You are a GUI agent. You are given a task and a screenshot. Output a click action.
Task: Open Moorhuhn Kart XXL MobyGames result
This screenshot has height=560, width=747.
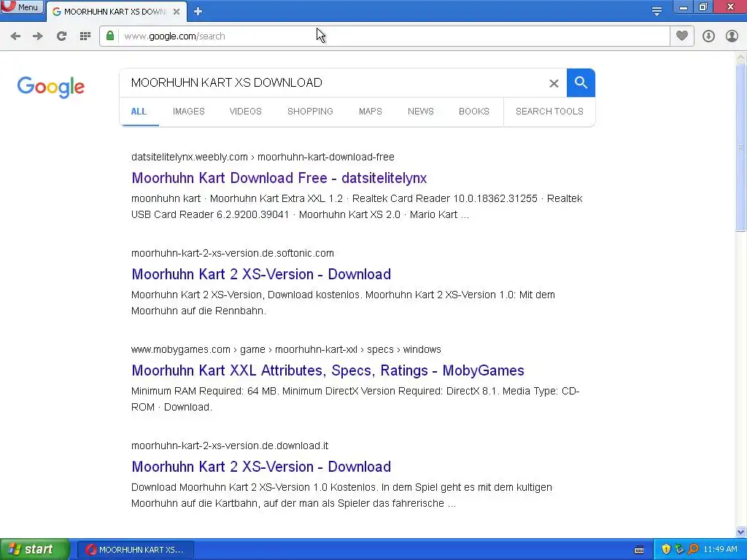(328, 370)
